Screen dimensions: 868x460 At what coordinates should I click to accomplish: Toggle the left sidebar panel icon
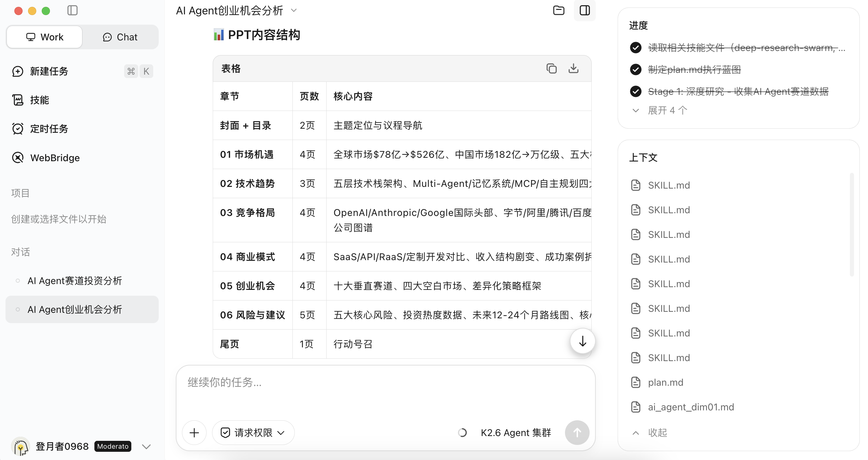(x=73, y=11)
